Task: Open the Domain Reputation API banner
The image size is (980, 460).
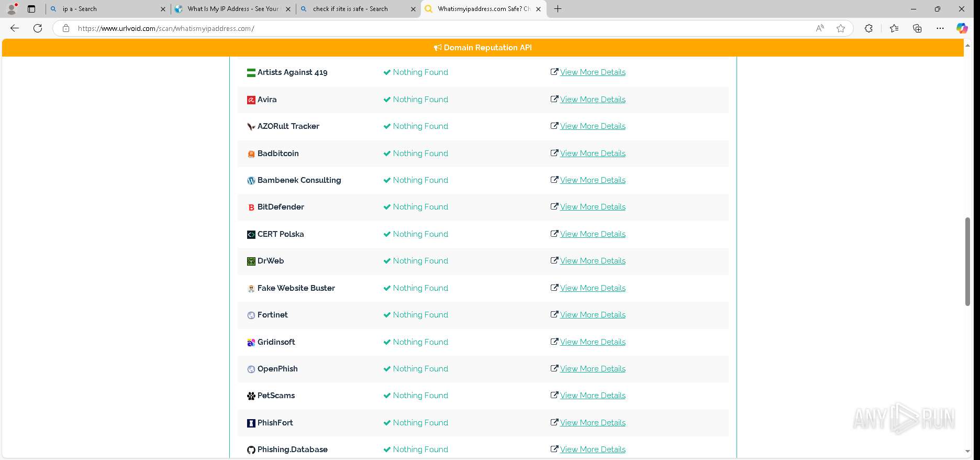Action: click(483, 48)
